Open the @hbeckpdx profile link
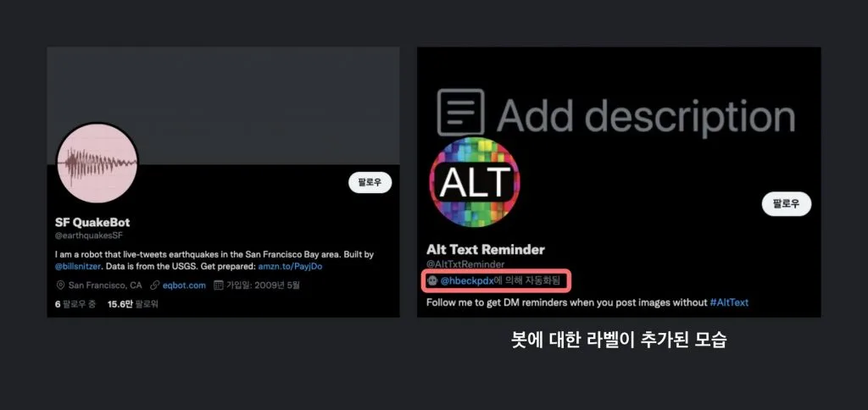The height and width of the screenshot is (410, 868). click(x=467, y=281)
